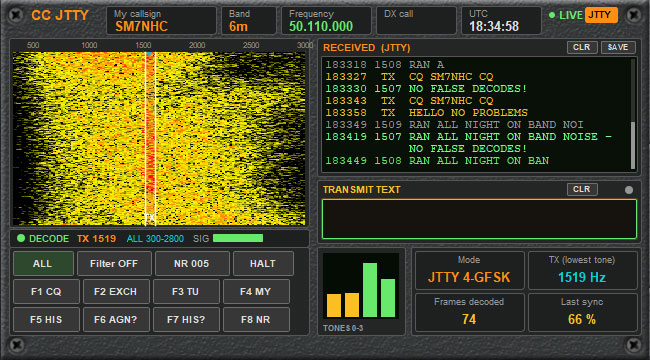Screen dimensions: 650x360
Task: Click the 2000 Hz frequency scale label
Action: coord(197,45)
